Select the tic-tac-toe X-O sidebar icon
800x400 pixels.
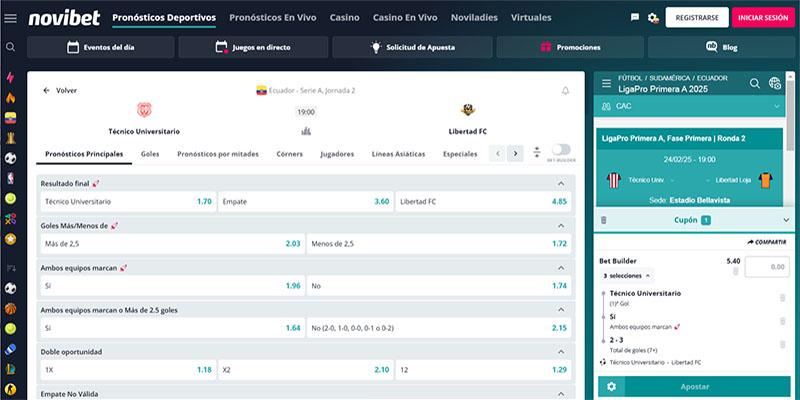[x=10, y=219]
